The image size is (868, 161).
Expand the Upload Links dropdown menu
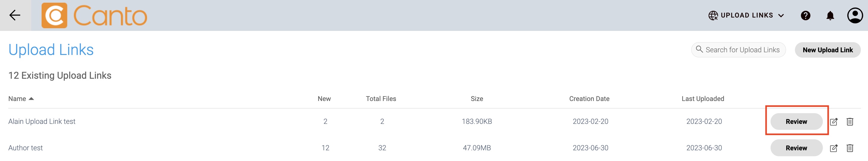781,15
